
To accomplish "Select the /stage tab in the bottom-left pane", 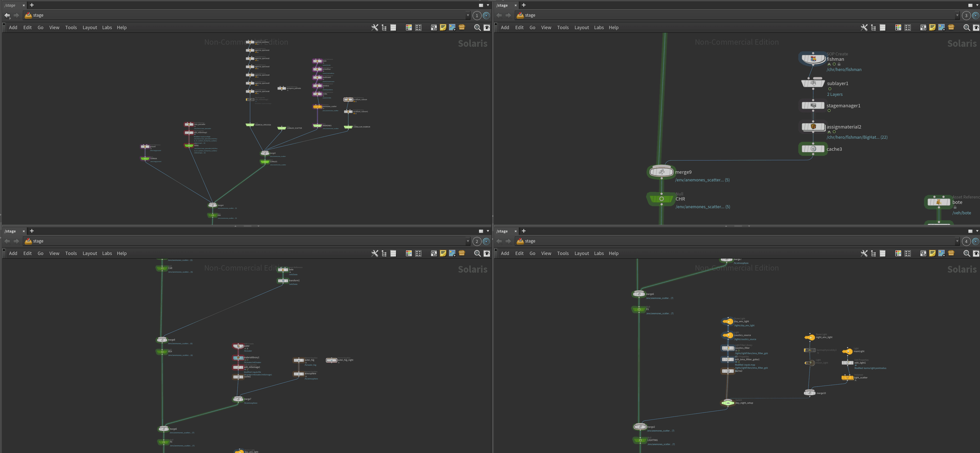I will point(10,231).
